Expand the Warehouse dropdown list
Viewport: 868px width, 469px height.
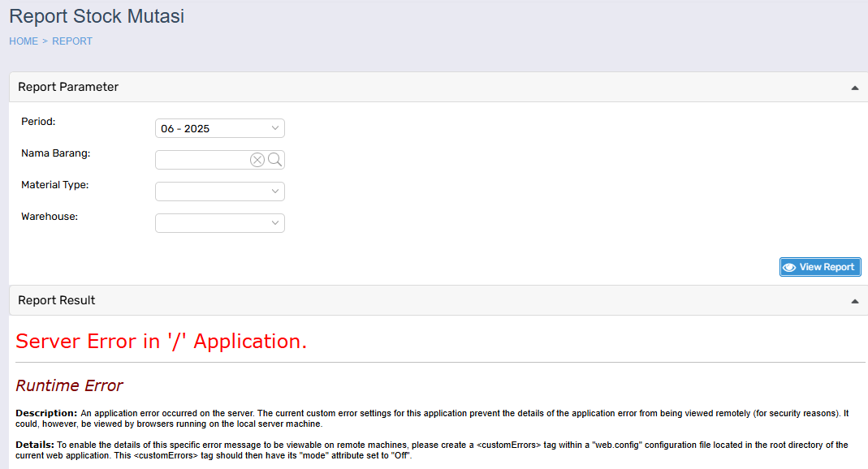coord(219,223)
